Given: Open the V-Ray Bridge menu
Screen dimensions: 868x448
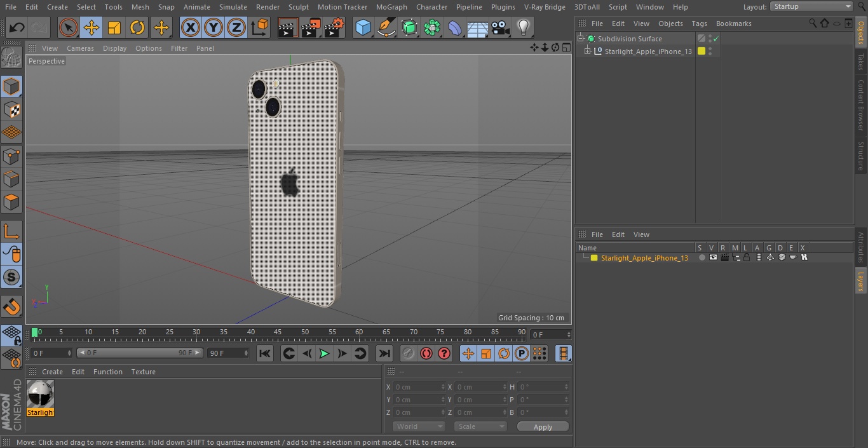Looking at the screenshot, I should point(545,7).
